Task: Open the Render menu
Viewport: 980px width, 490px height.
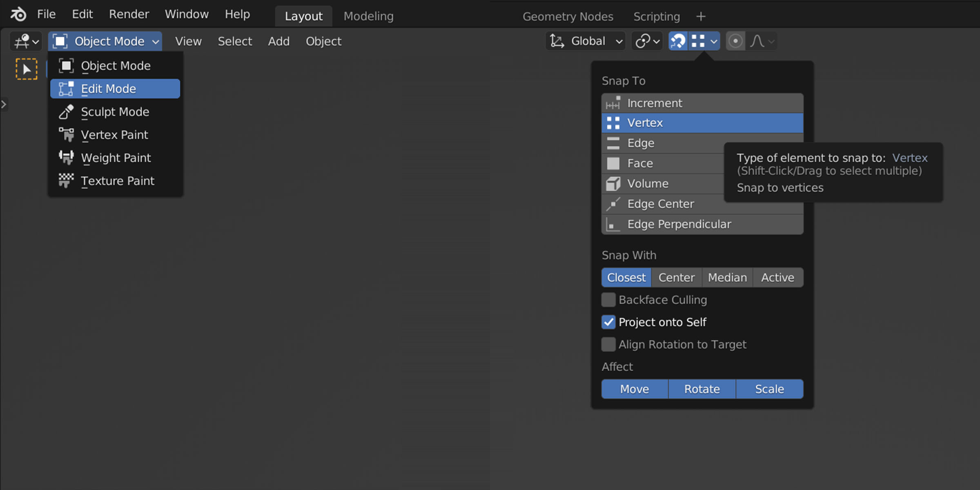Action: [129, 14]
